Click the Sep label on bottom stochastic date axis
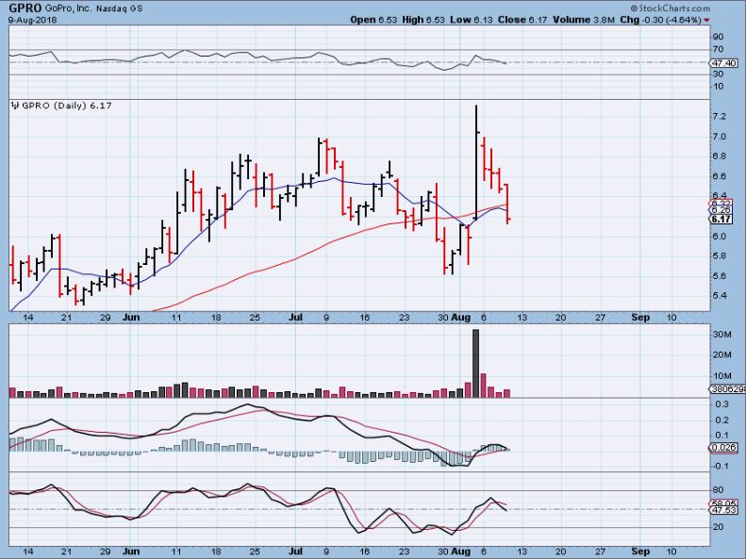Screen dimensions: 746x560 tap(640, 551)
